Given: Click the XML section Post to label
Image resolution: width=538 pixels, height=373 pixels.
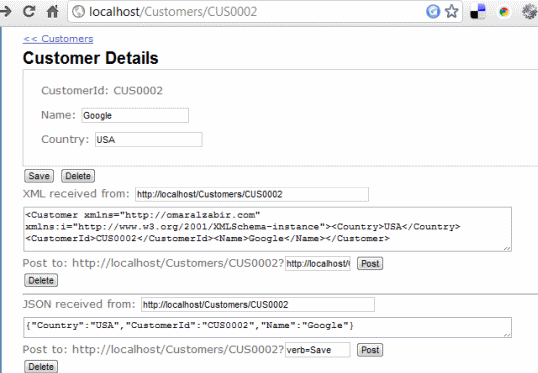Looking at the screenshot, I should (153, 263).
